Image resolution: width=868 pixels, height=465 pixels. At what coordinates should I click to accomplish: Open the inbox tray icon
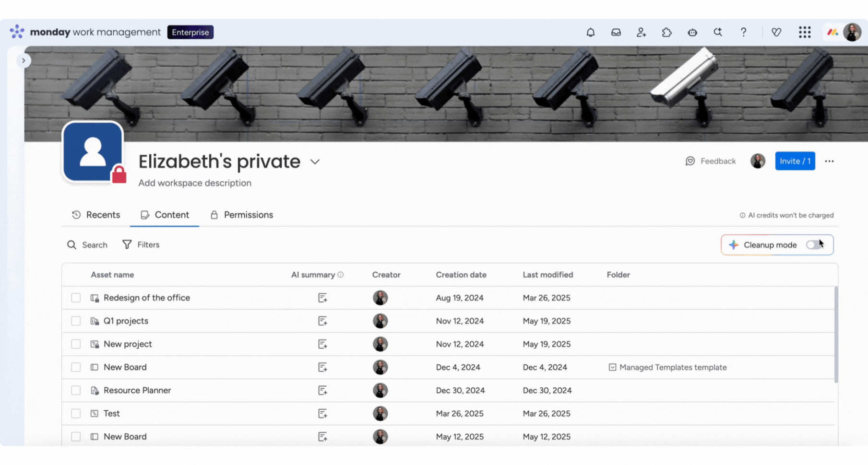click(616, 32)
